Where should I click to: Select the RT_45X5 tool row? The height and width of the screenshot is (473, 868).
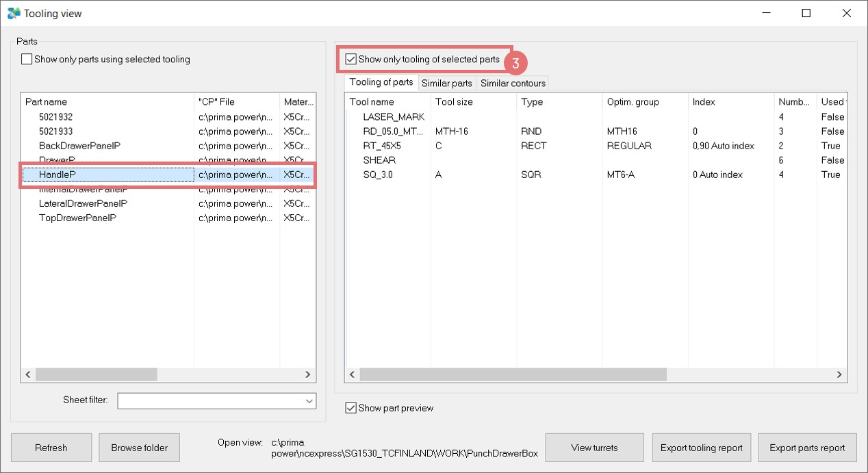382,146
